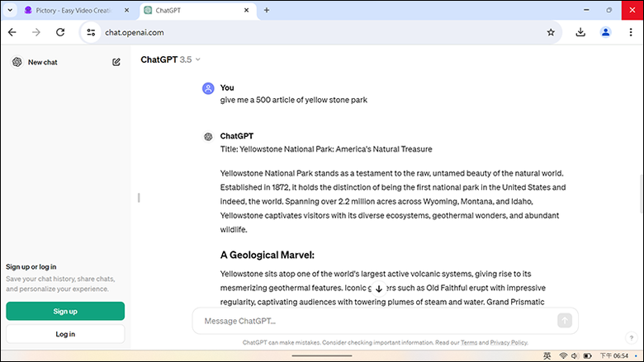Open the Terms link
Image resolution: width=644 pixels, height=362 pixels.
[469, 343]
